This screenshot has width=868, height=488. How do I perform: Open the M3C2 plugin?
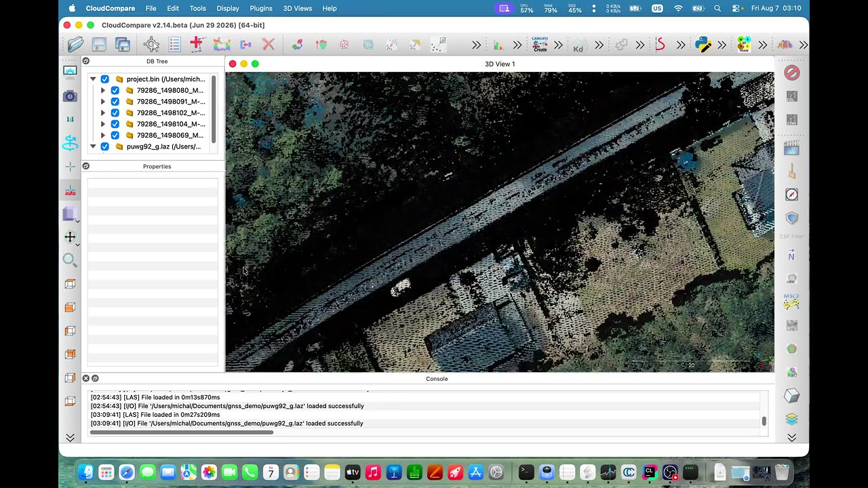click(x=791, y=302)
